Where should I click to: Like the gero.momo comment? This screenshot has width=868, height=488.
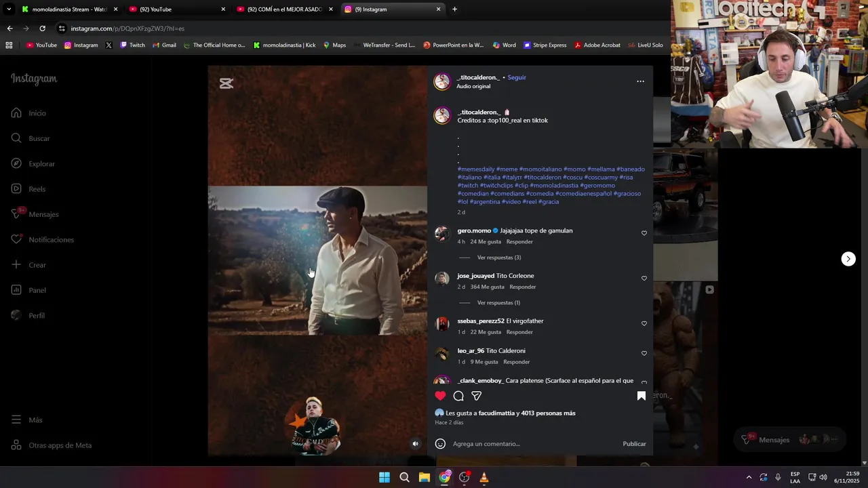coord(644,233)
